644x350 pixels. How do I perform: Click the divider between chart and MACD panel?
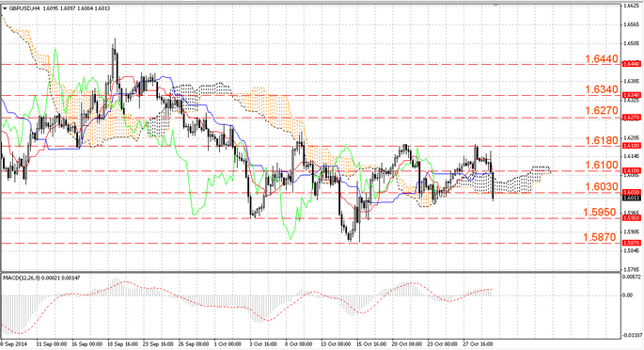tap(310, 262)
